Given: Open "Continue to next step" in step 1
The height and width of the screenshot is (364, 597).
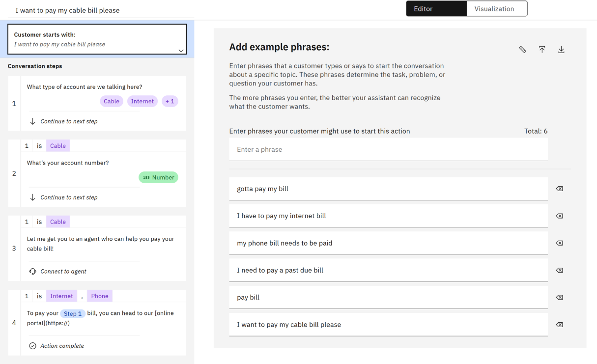Looking at the screenshot, I should click(69, 121).
